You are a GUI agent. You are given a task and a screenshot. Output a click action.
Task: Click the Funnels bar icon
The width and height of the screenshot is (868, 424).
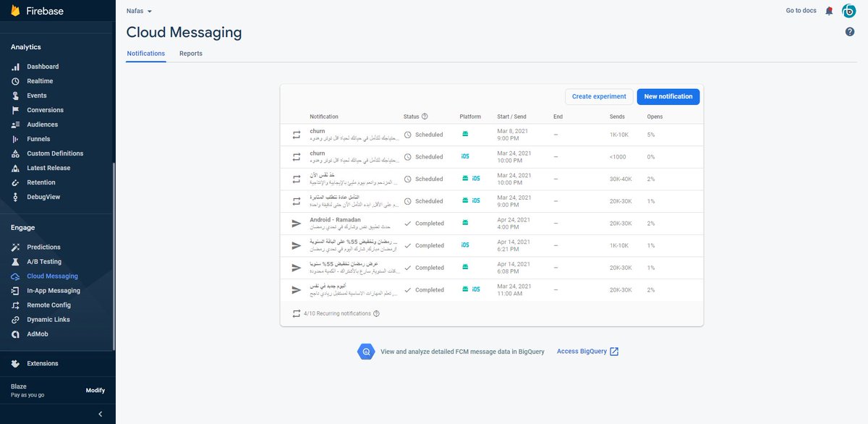[15, 139]
